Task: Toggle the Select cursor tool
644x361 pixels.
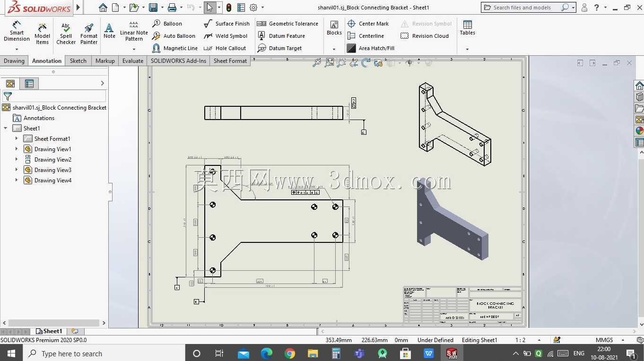Action: [x=210, y=8]
